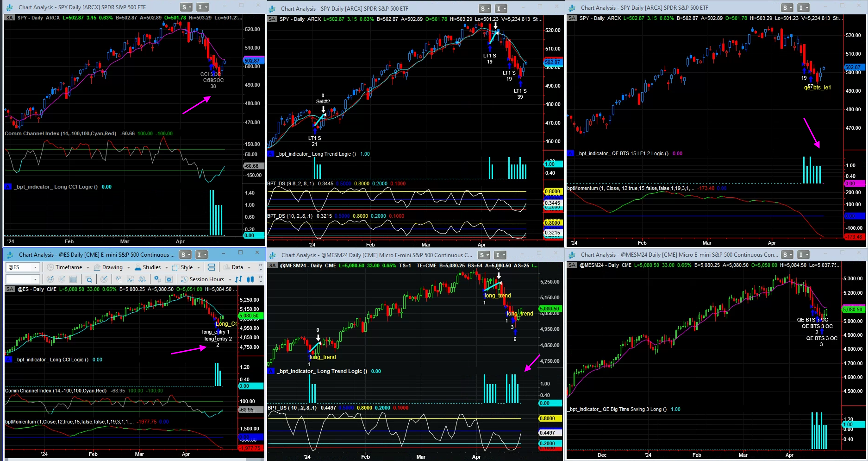
Task: Open the S dropdown in MESM24 Long Trend Logic window
Action: click(x=485, y=255)
